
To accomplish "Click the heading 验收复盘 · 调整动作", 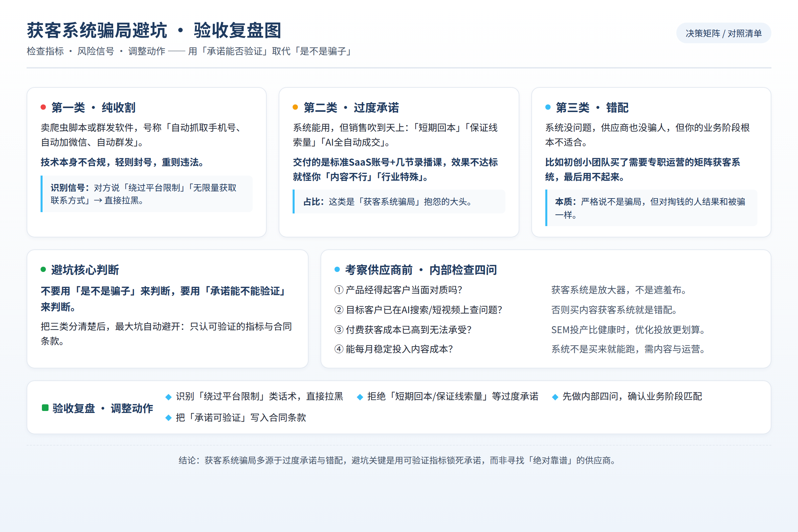I will click(103, 408).
